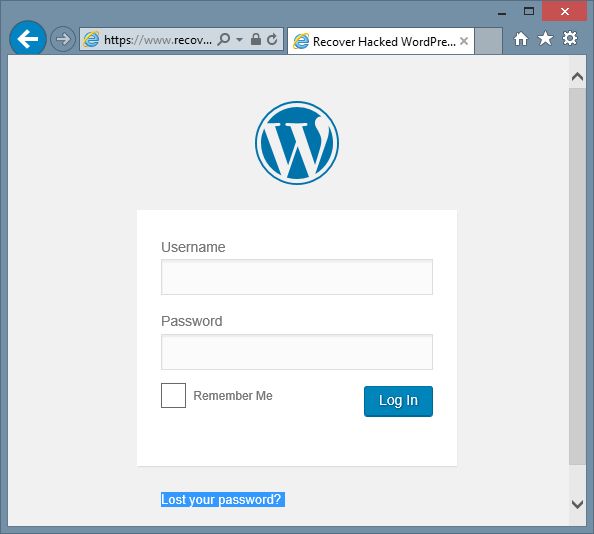Open Favorites with the star icon

pyautogui.click(x=545, y=38)
